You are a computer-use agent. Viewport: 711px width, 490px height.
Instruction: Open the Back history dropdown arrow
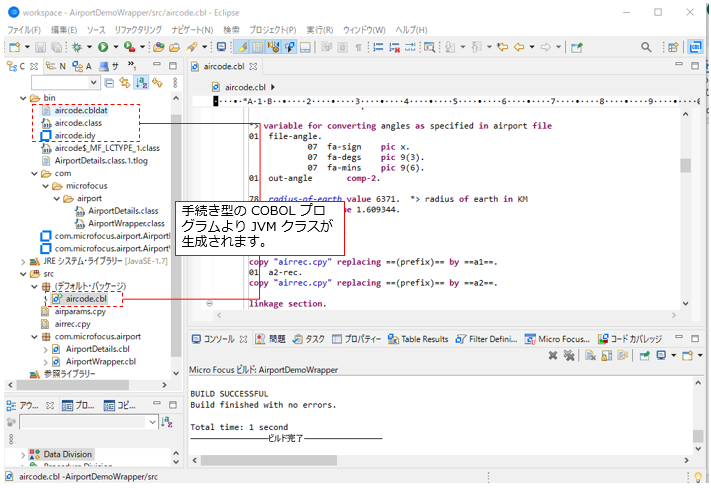(531, 47)
